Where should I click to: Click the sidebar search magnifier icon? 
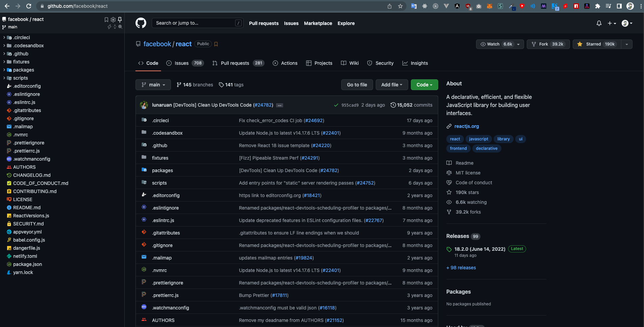(x=120, y=27)
